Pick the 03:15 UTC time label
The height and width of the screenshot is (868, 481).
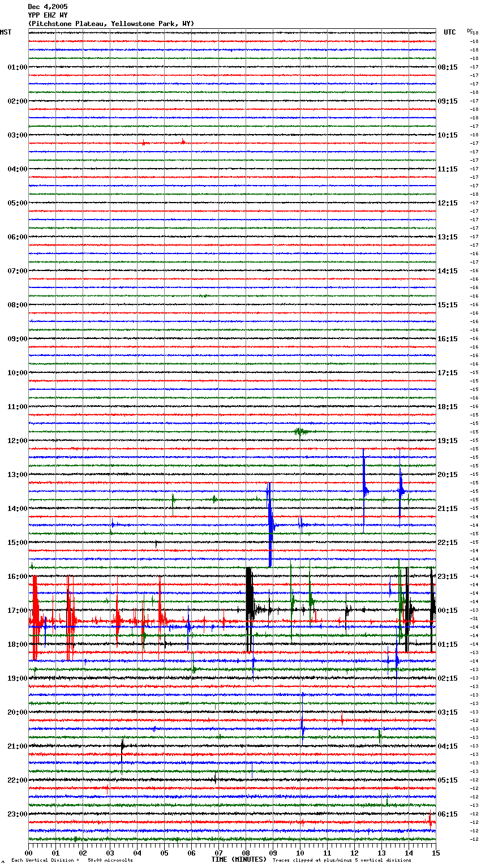point(448,712)
